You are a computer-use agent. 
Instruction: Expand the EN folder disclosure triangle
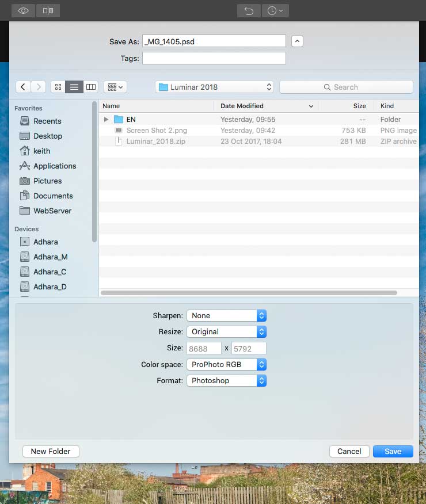[106, 119]
